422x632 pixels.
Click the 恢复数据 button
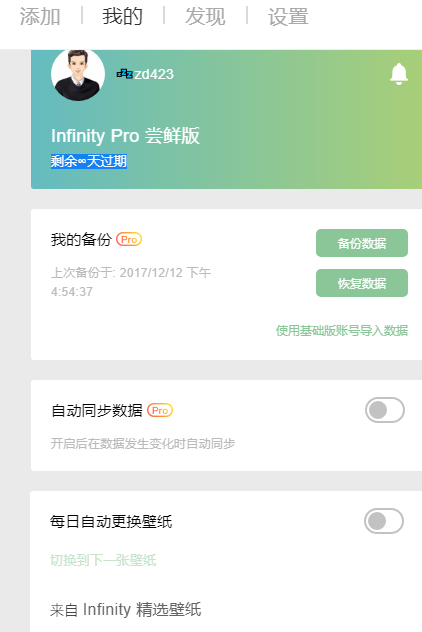[362, 283]
